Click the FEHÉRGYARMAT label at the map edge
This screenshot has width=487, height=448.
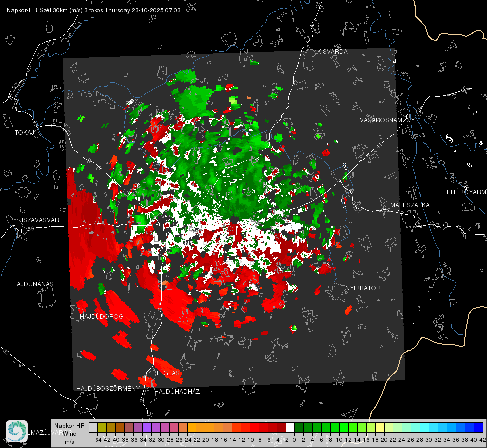click(x=465, y=192)
